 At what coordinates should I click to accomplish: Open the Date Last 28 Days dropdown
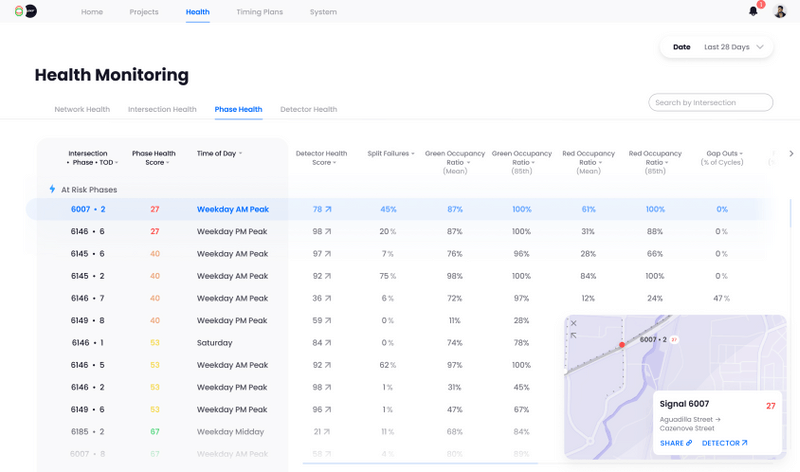pos(716,47)
